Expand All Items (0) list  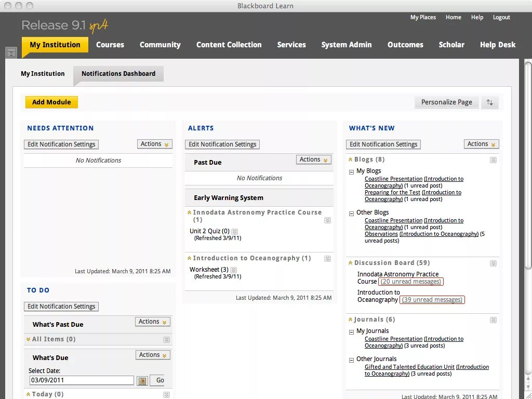coord(28,339)
